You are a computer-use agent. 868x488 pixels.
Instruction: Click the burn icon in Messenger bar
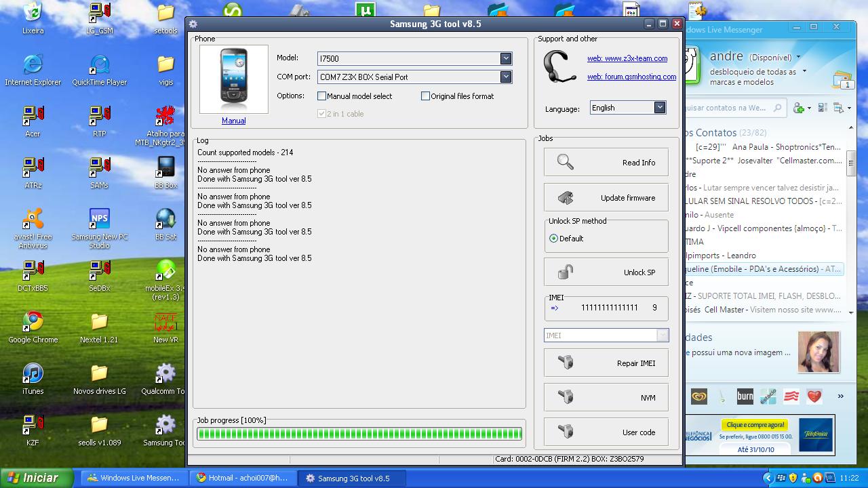click(x=745, y=396)
